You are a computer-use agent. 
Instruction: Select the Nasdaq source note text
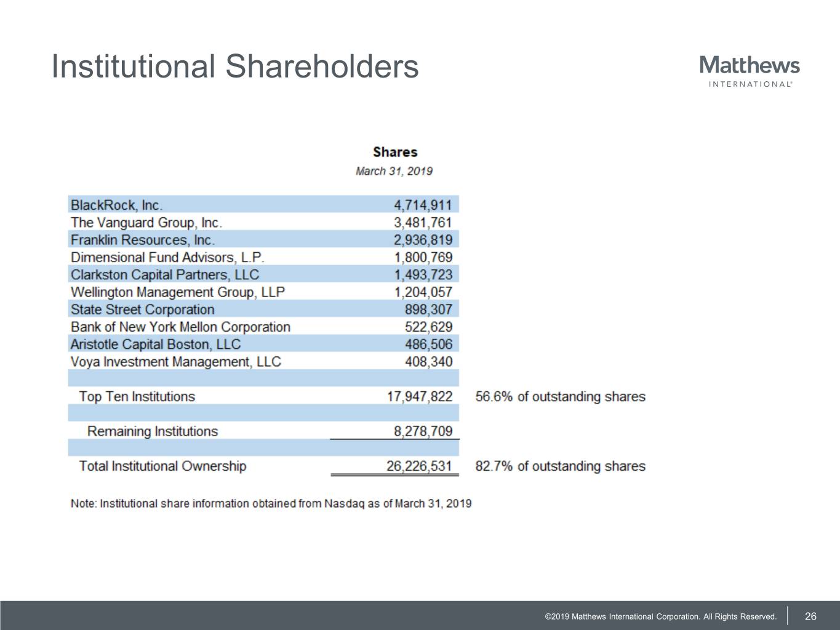click(271, 503)
